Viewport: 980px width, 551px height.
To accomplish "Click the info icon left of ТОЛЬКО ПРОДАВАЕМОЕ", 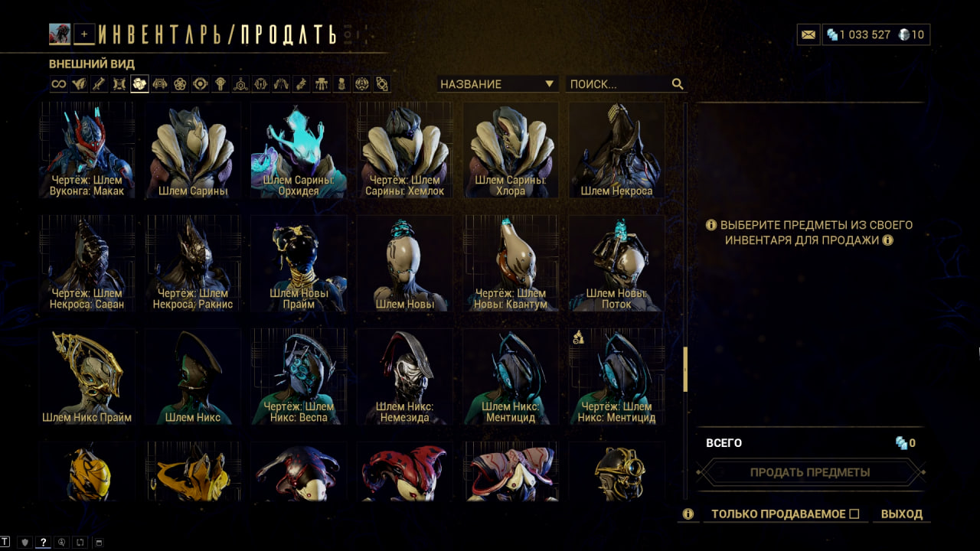I will point(688,514).
